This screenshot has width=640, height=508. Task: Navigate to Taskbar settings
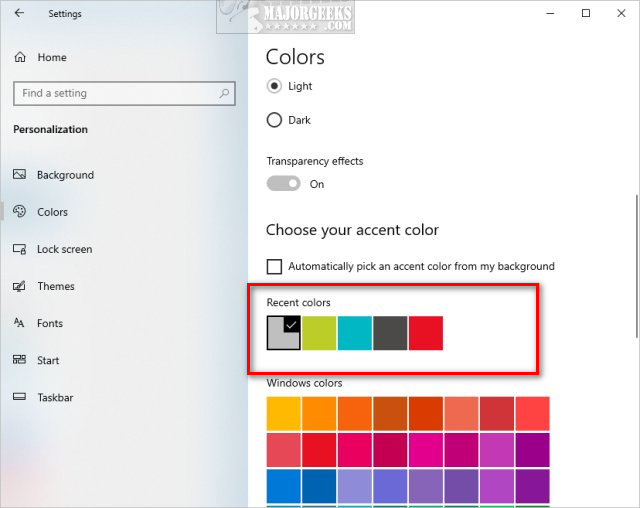[55, 397]
